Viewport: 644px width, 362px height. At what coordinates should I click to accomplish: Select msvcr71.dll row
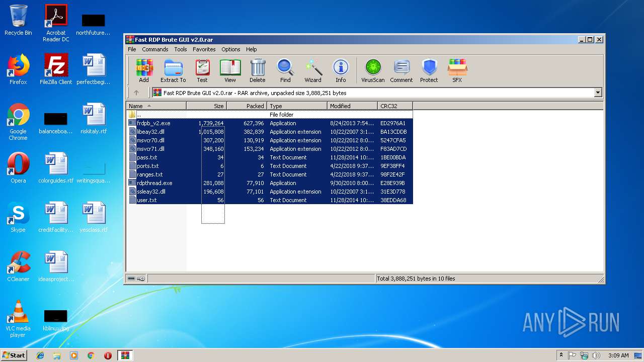coord(270,149)
